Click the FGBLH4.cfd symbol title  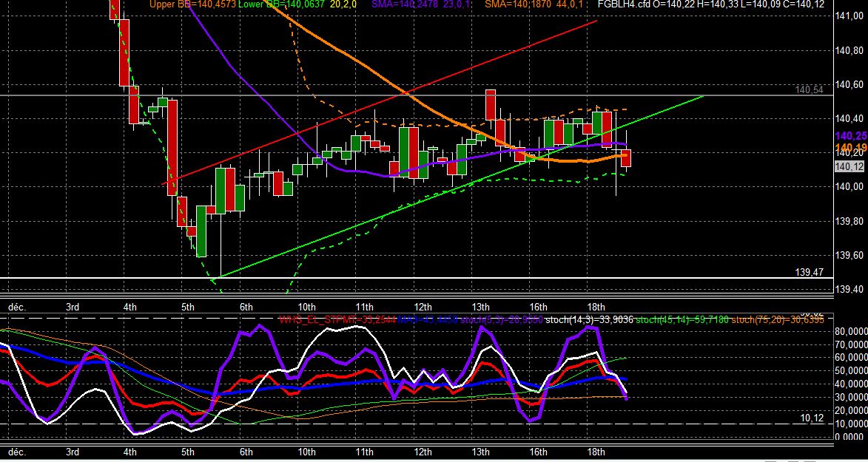click(625, 4)
